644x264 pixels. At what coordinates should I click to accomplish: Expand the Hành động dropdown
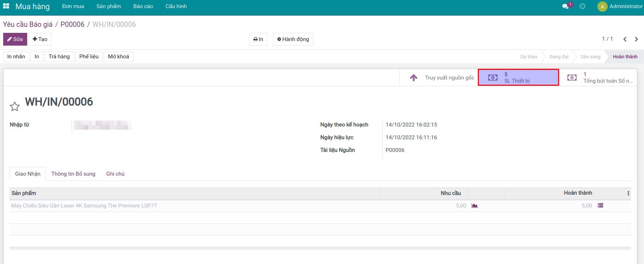[x=293, y=39]
